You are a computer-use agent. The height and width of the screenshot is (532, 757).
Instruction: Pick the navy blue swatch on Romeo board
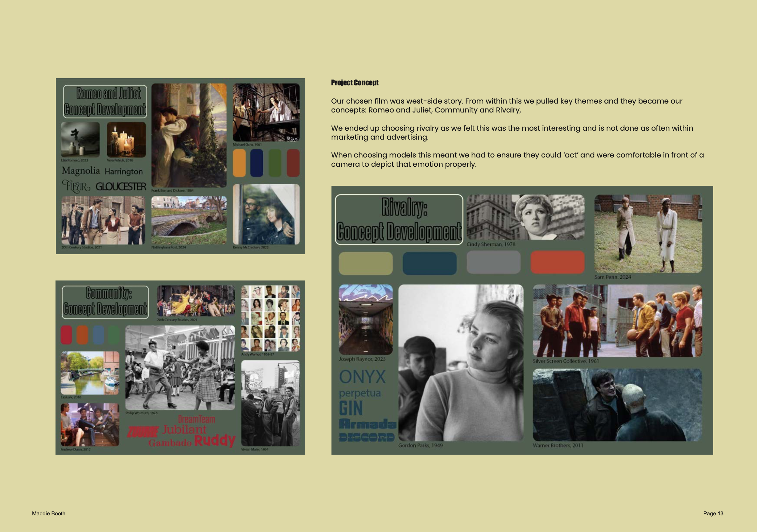pyautogui.click(x=257, y=163)
